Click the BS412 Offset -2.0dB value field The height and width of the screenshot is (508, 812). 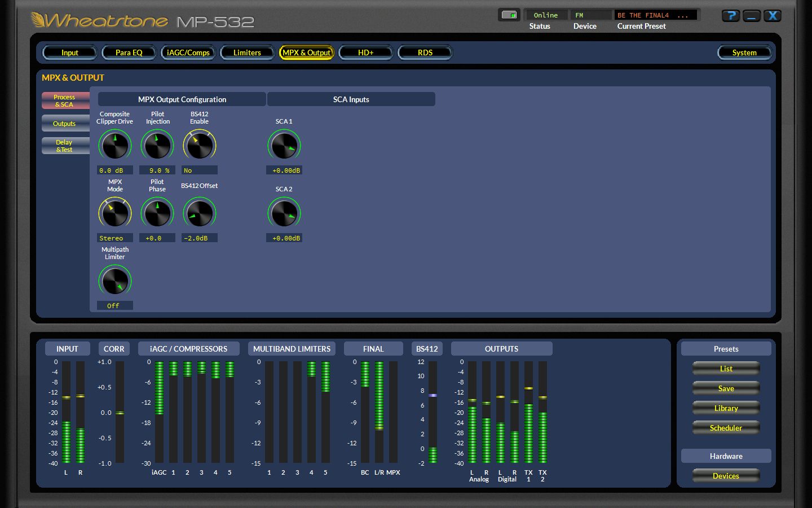200,238
